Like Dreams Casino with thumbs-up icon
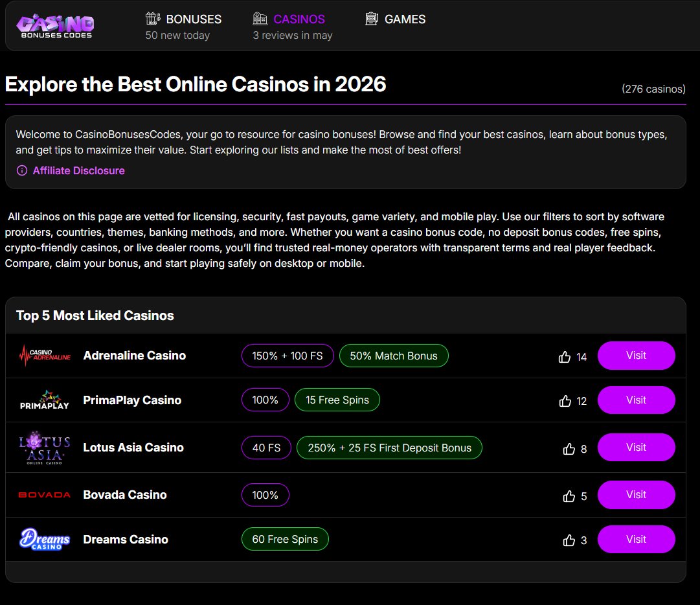700x605 pixels. (569, 540)
